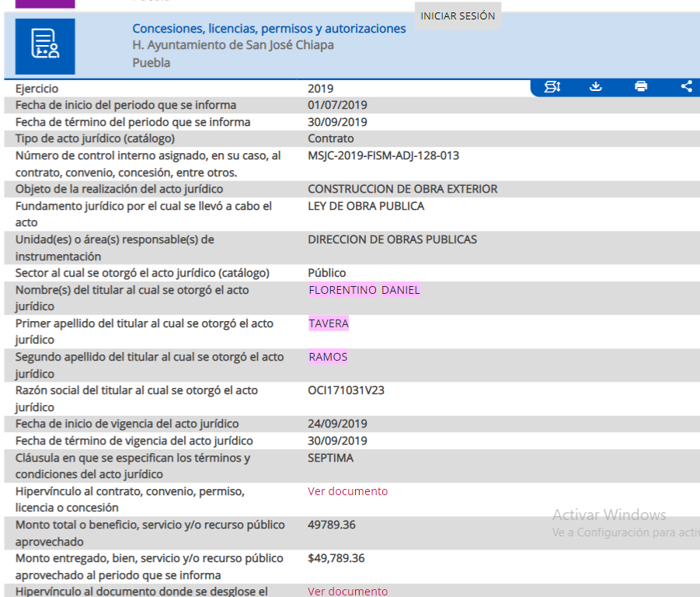
Task: Click highlighted name DANIEL
Action: 401,290
